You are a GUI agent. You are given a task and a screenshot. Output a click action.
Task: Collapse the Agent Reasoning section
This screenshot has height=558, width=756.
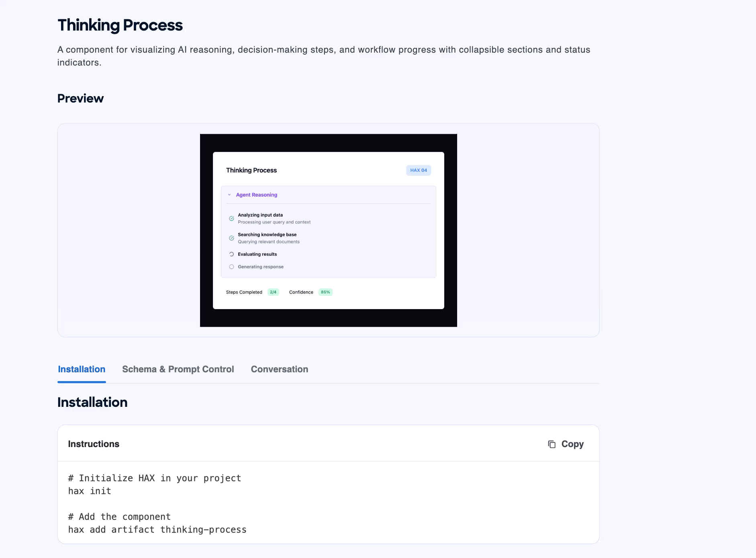click(x=256, y=195)
